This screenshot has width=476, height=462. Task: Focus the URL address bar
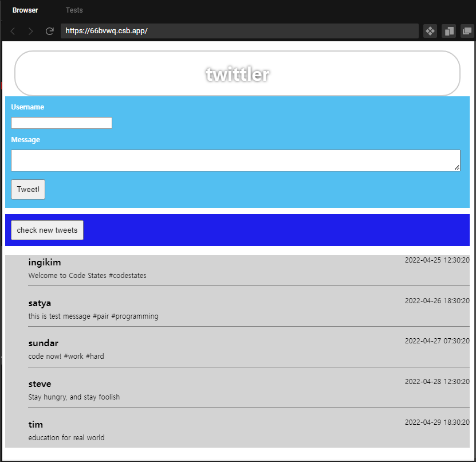tap(239, 31)
